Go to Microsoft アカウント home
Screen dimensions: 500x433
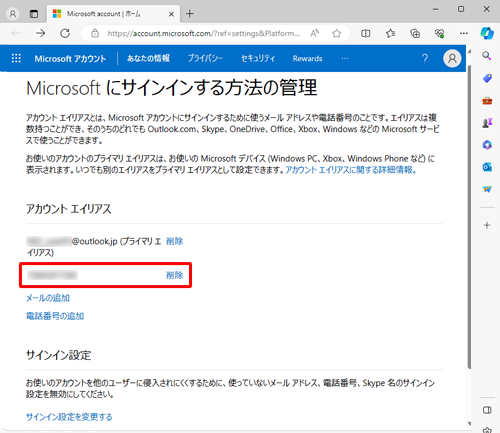[70, 59]
